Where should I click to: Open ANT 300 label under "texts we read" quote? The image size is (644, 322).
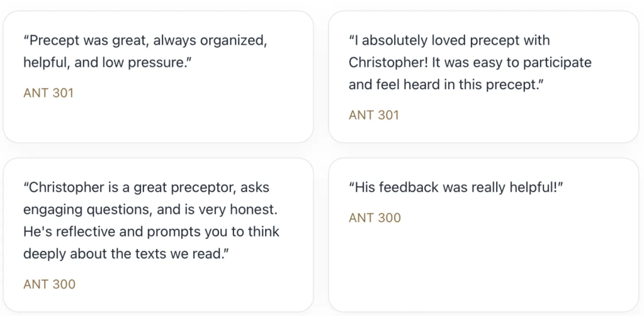point(49,284)
